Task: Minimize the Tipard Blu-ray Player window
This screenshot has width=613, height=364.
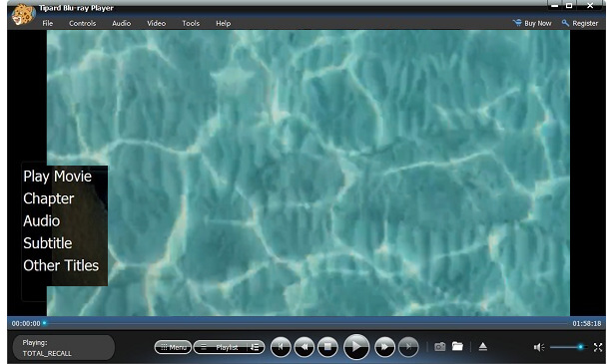Action: (554, 5)
